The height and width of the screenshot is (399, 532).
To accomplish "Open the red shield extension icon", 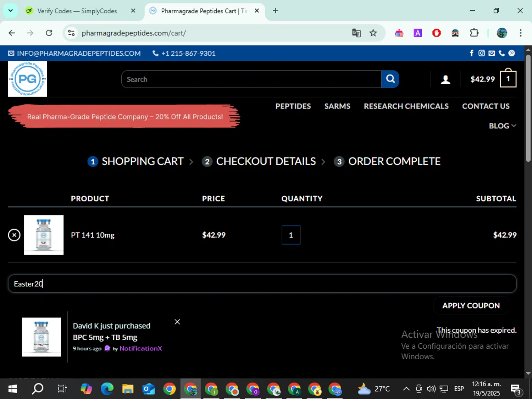I will pyautogui.click(x=437, y=33).
